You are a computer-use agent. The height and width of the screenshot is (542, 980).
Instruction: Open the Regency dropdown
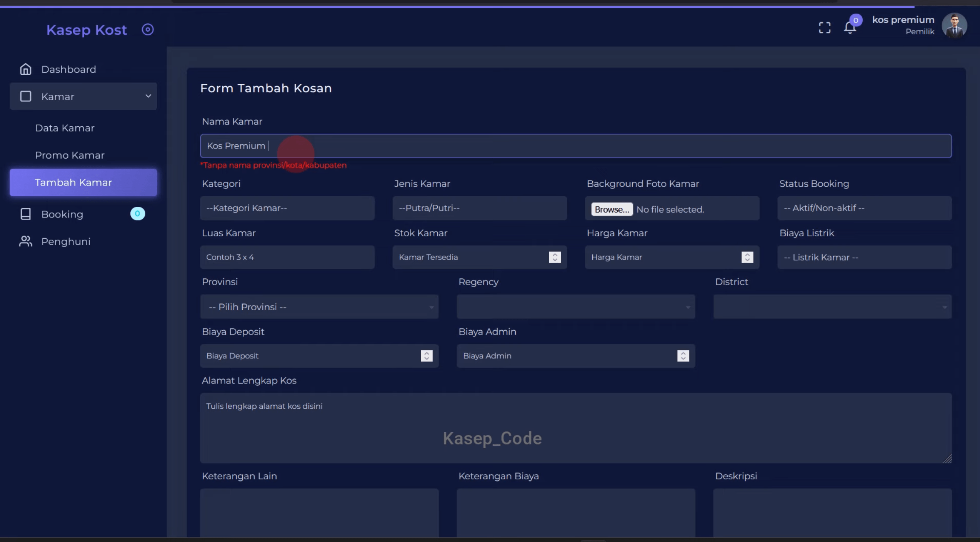[x=576, y=307]
